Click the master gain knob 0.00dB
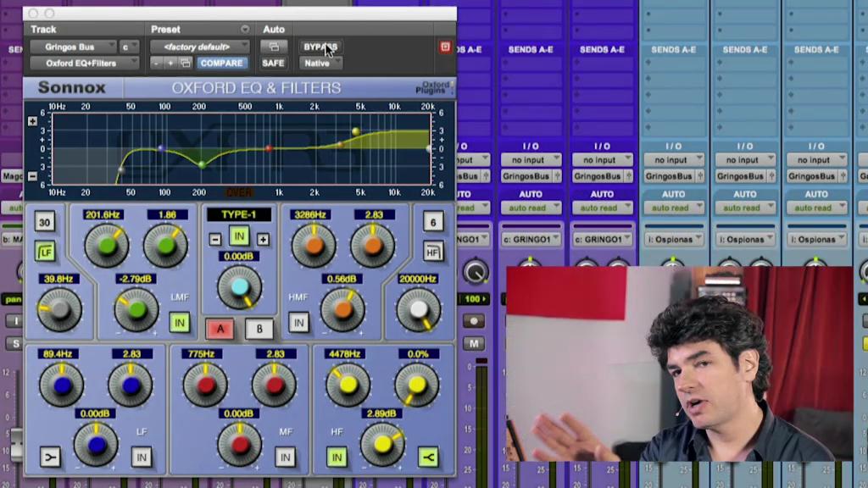Image resolution: width=868 pixels, height=488 pixels. coord(240,286)
